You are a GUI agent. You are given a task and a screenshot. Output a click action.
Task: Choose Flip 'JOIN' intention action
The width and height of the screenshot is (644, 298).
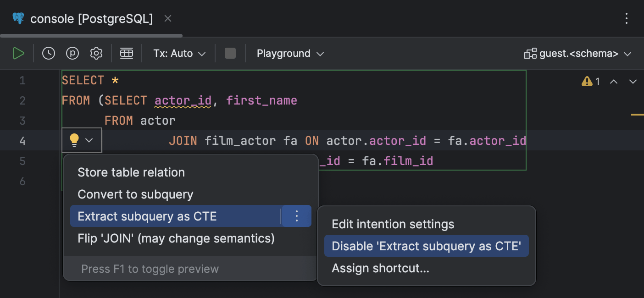tap(176, 238)
